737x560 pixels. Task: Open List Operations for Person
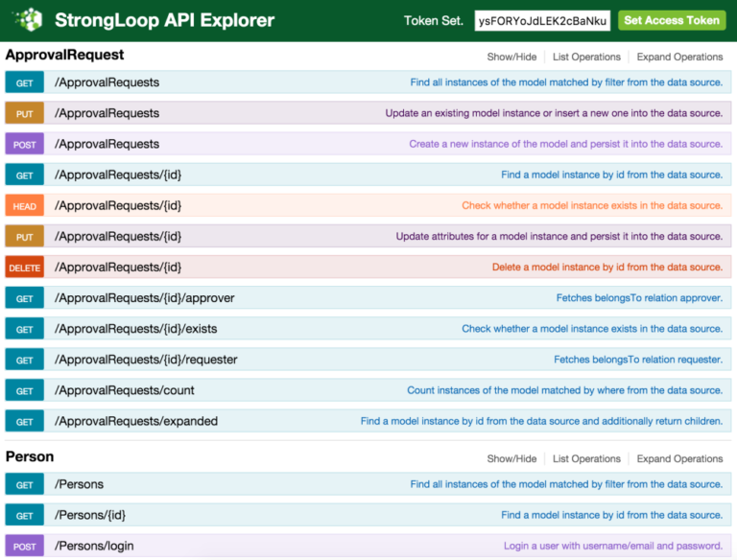coord(586,458)
